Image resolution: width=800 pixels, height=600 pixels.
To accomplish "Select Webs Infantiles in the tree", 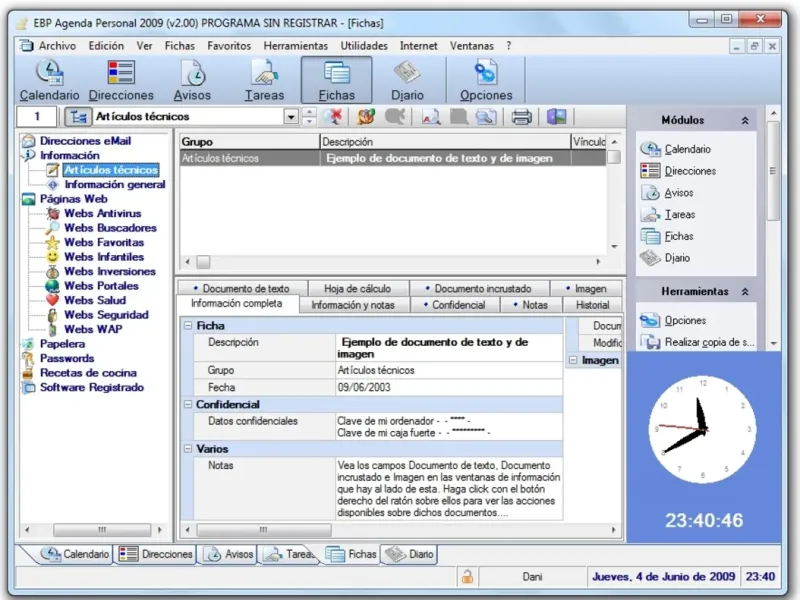I will pyautogui.click(x=104, y=257).
